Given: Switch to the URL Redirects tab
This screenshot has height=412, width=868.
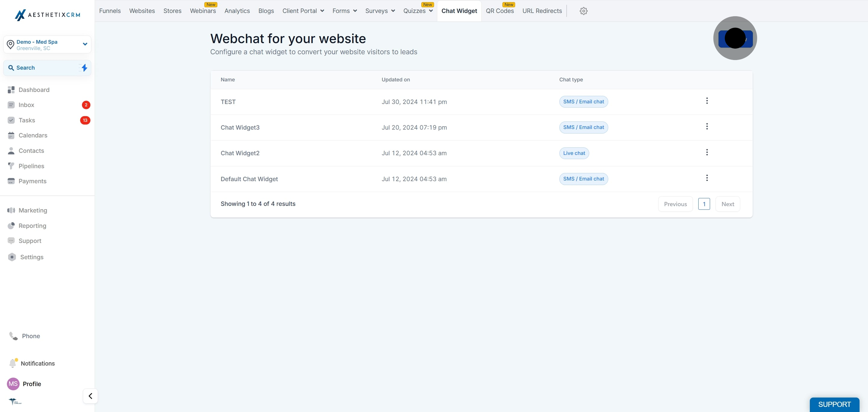Looking at the screenshot, I should pyautogui.click(x=542, y=11).
